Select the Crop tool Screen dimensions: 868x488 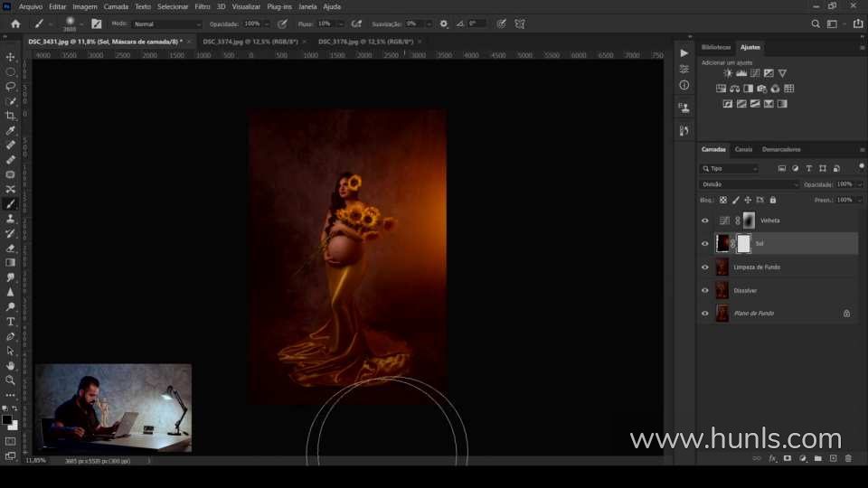tap(11, 116)
